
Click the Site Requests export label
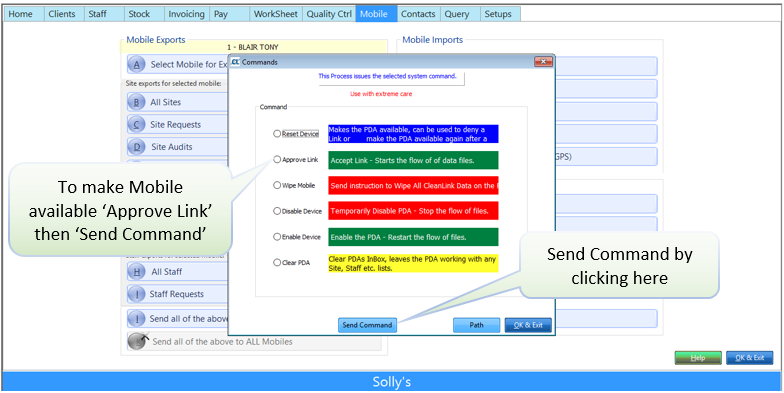tap(176, 124)
